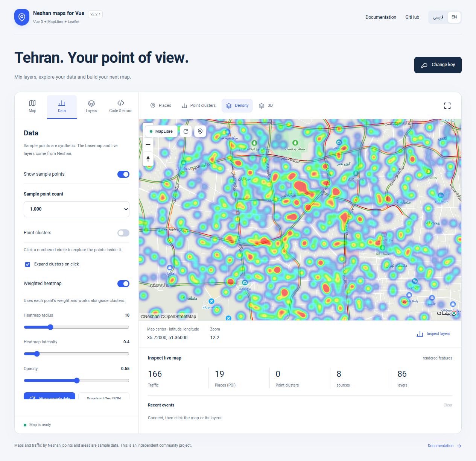This screenshot has width=476, height=461.
Task: Click the arrow beside footer Documentation
Action: coord(459,446)
